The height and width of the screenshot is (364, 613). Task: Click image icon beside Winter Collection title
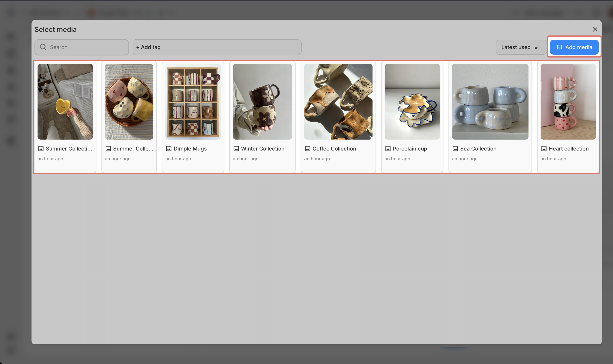(236, 149)
